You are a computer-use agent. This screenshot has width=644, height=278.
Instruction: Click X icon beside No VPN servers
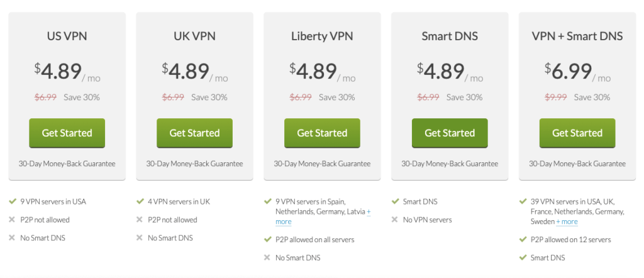point(395,220)
